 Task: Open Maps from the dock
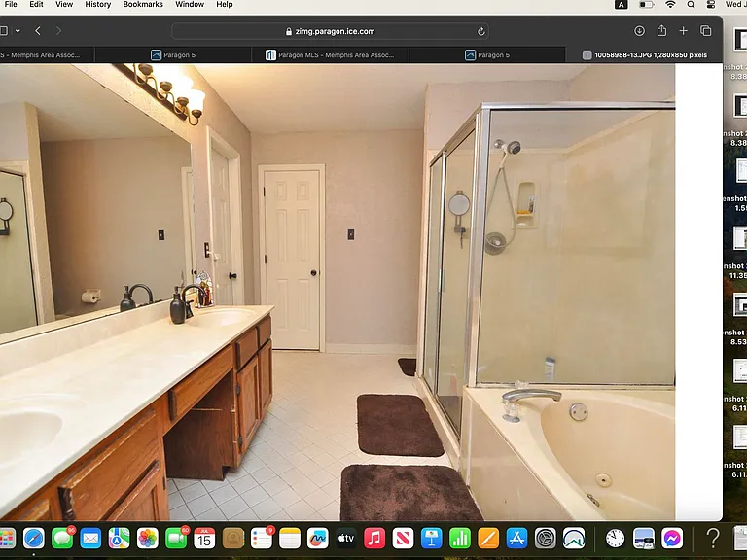(119, 539)
